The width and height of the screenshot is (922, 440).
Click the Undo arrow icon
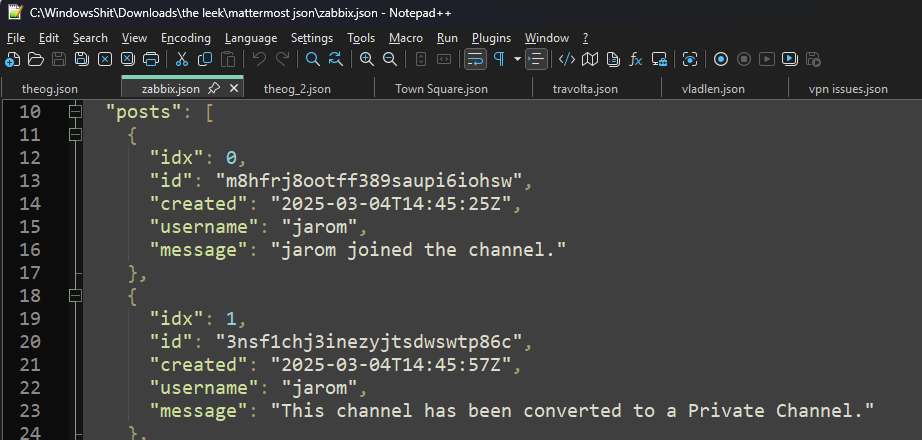259,59
